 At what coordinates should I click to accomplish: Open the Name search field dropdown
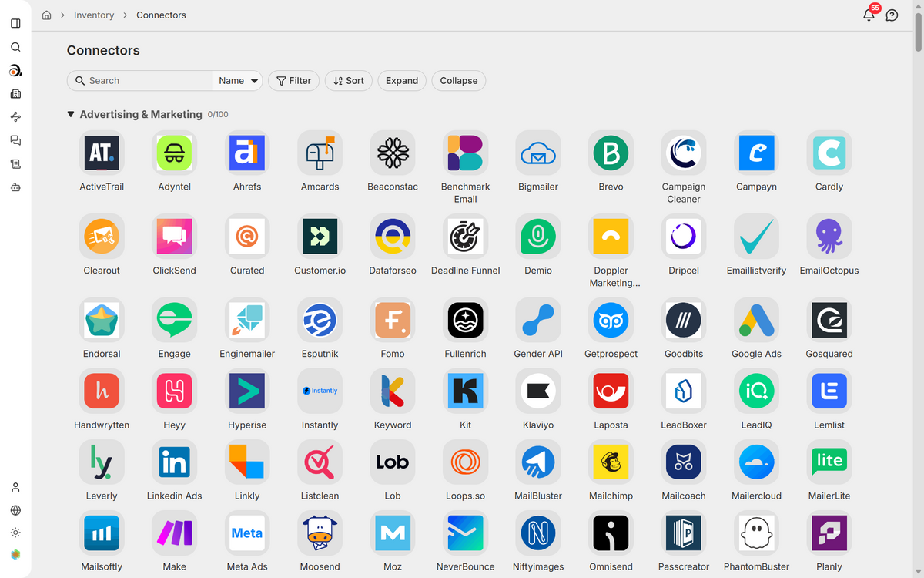tap(237, 81)
